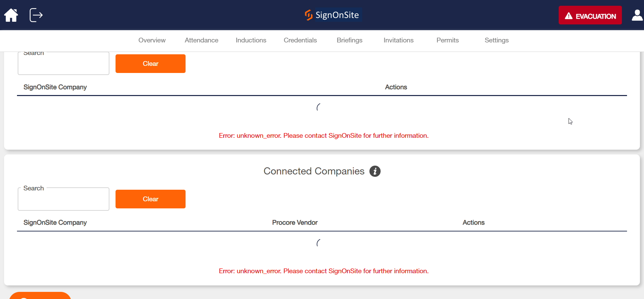Switch to the Attendance tab
Image resolution: width=644 pixels, height=299 pixels.
pos(202,40)
